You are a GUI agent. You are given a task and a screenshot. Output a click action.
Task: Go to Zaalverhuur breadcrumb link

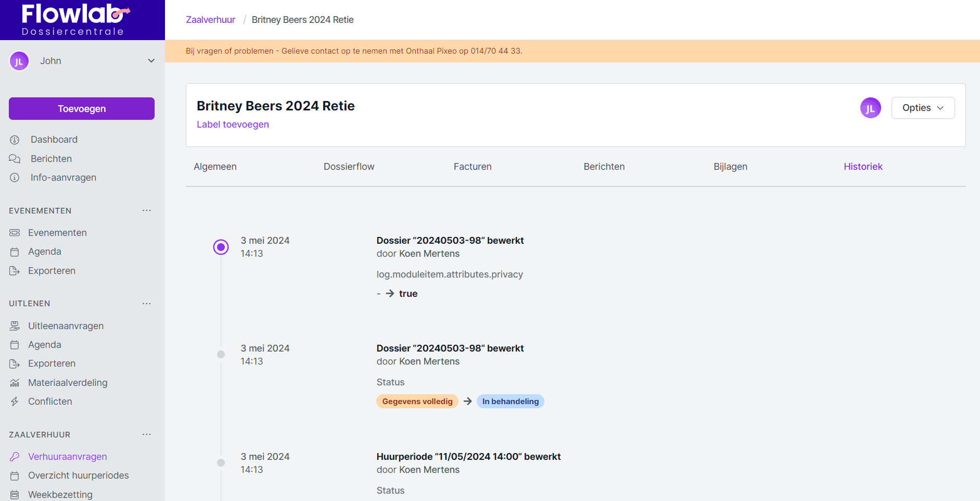point(210,20)
